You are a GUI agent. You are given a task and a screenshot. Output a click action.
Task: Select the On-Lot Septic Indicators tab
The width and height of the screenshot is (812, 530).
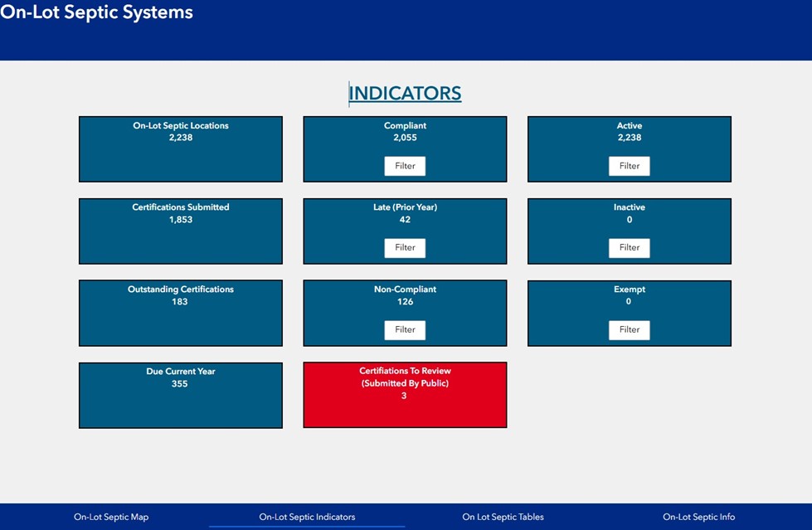pyautogui.click(x=307, y=517)
